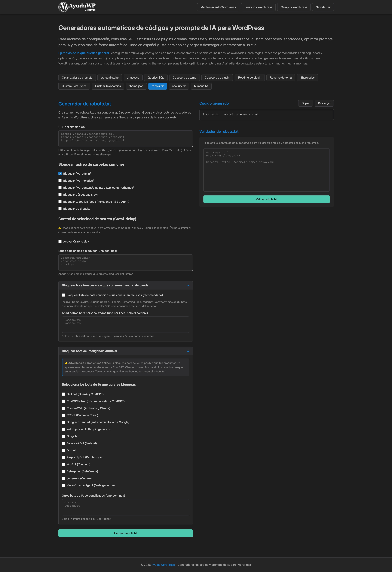Focus the URL del sitemap XML field
This screenshot has width=392, height=572.
point(125,139)
